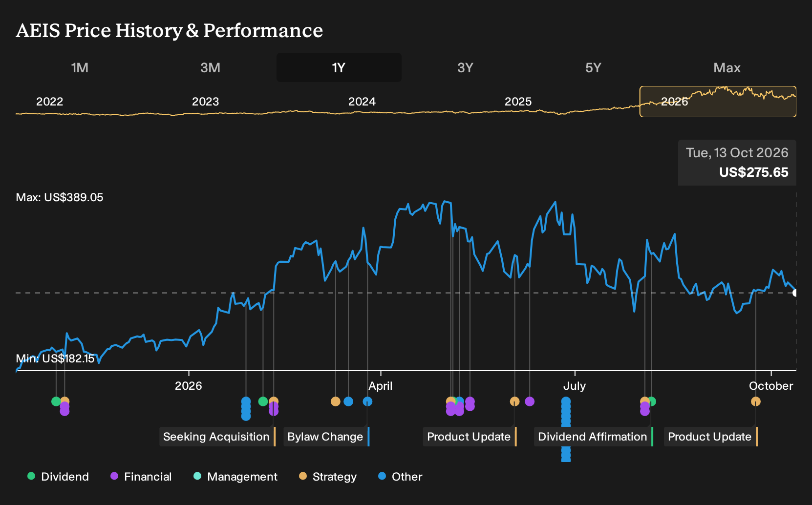Click the US$275.65 price readout
812x505 pixels.
coord(753,172)
